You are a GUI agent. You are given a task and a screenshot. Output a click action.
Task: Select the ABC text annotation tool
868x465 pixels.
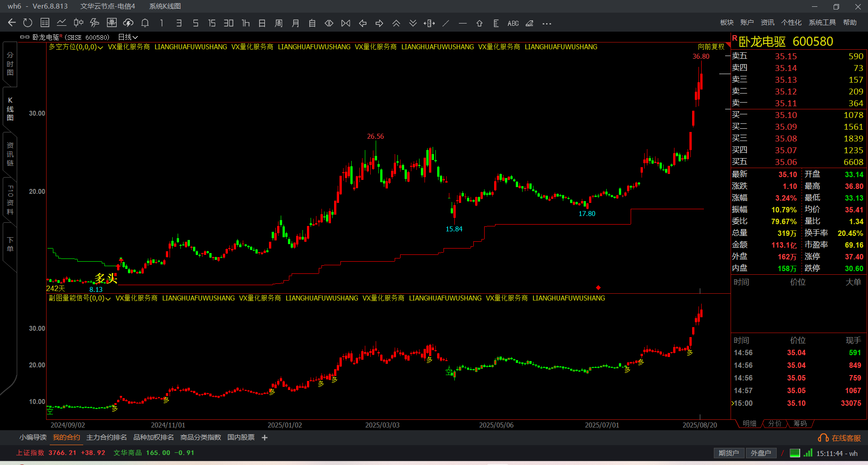(x=513, y=23)
